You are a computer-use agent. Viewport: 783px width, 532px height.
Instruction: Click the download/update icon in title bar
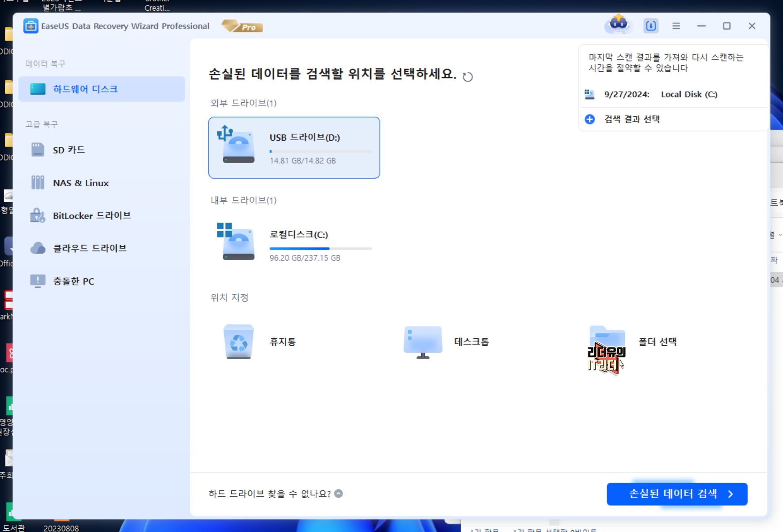[x=651, y=26]
